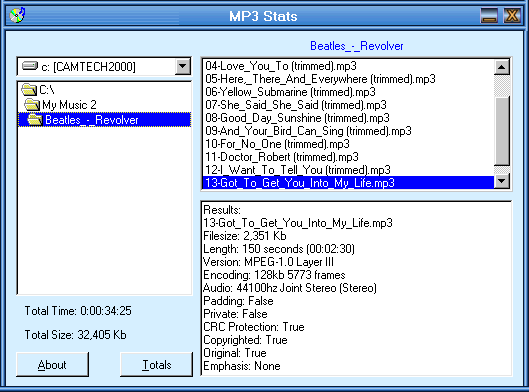
Task: Click Private: False line
Action: (x=235, y=314)
